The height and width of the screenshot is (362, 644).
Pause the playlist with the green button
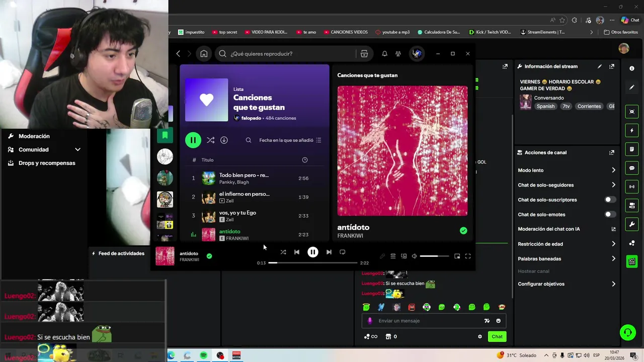coord(193,140)
